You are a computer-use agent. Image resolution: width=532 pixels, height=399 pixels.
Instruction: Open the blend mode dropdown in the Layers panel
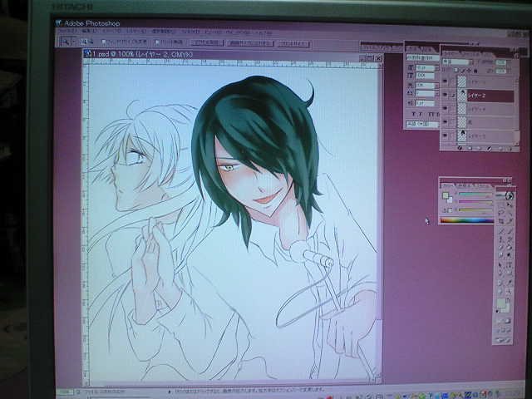coord(456,62)
